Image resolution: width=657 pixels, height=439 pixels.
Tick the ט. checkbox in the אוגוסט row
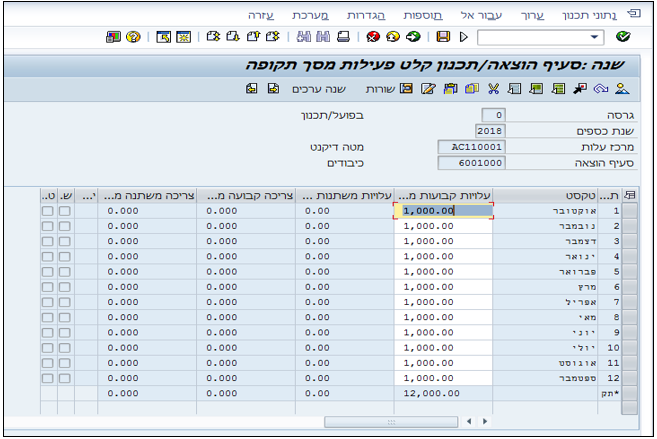(48, 363)
